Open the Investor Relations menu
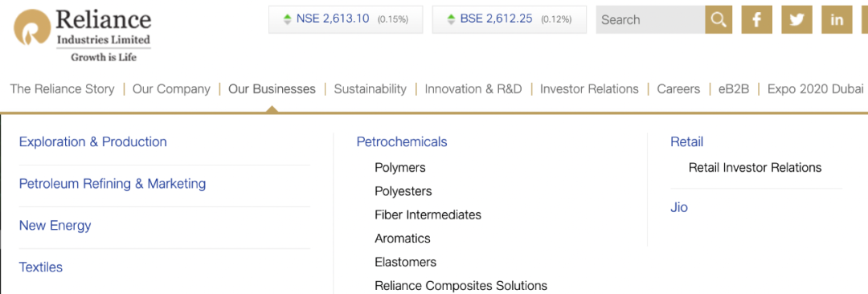Screen dimensions: 868x294 (x=589, y=89)
